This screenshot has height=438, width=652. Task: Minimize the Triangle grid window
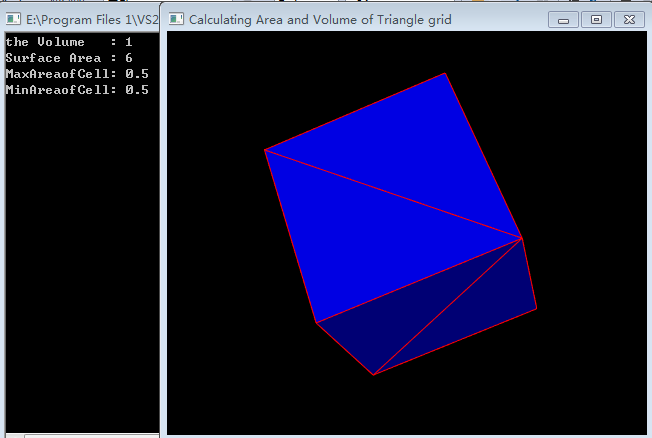[x=563, y=20]
